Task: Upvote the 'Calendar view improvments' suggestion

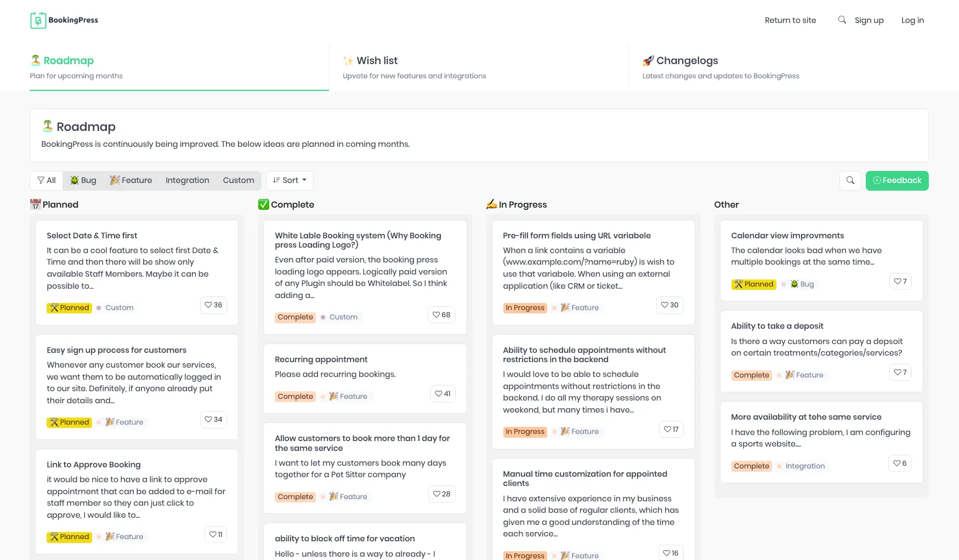Action: (x=900, y=281)
